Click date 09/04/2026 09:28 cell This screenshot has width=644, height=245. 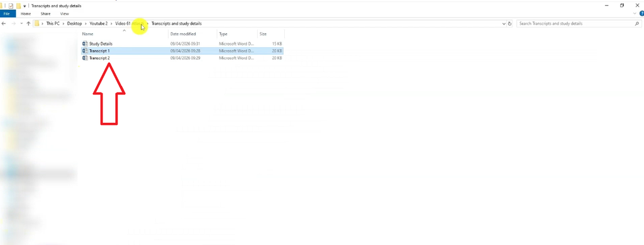[186, 51]
